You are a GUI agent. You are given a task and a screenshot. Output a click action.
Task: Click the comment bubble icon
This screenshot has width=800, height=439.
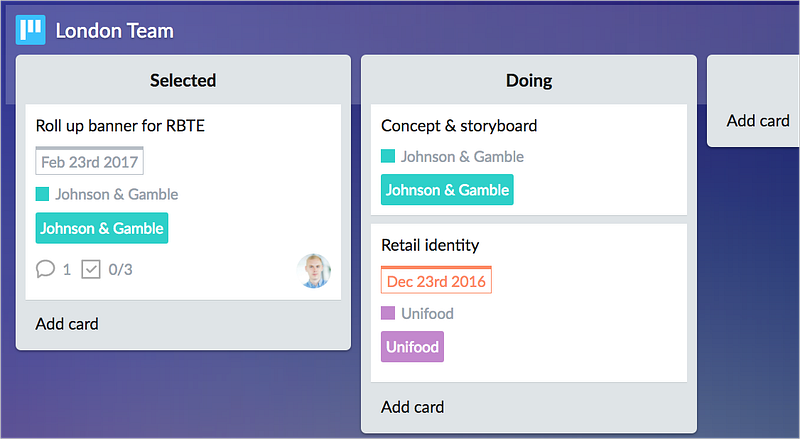coord(45,269)
